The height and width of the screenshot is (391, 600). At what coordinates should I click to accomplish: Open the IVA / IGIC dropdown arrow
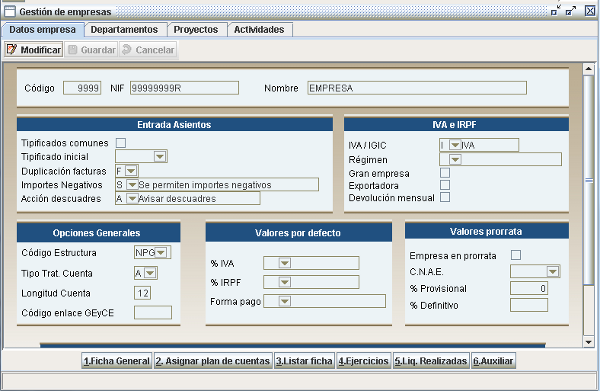[455, 145]
